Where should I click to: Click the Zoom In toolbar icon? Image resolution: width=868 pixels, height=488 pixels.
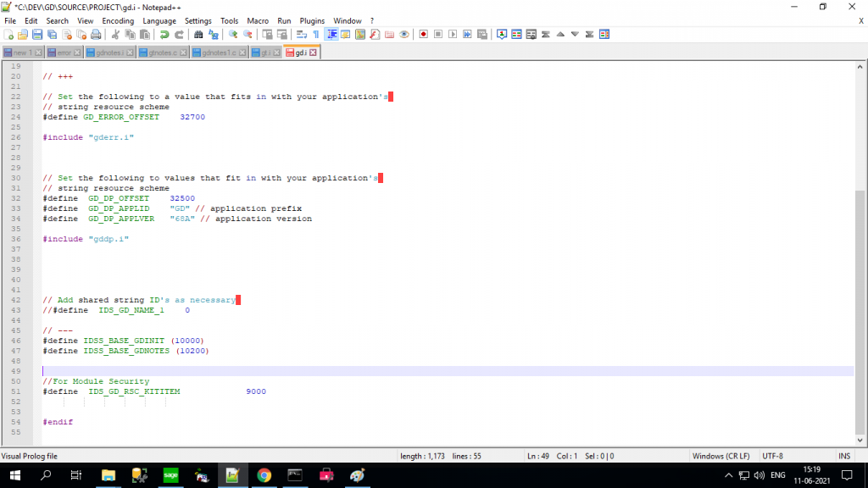point(233,34)
